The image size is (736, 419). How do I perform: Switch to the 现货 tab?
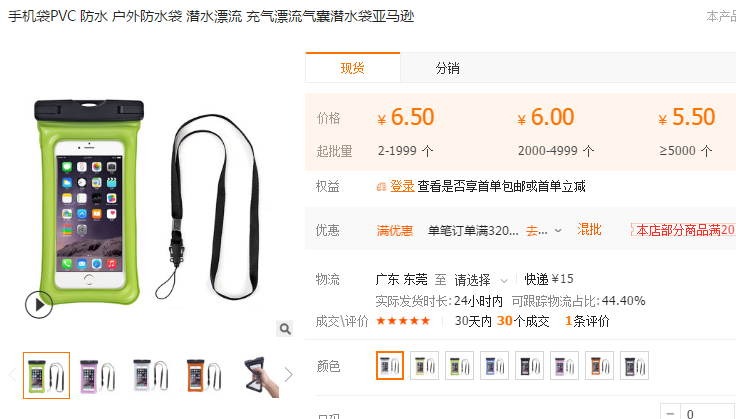(353, 68)
